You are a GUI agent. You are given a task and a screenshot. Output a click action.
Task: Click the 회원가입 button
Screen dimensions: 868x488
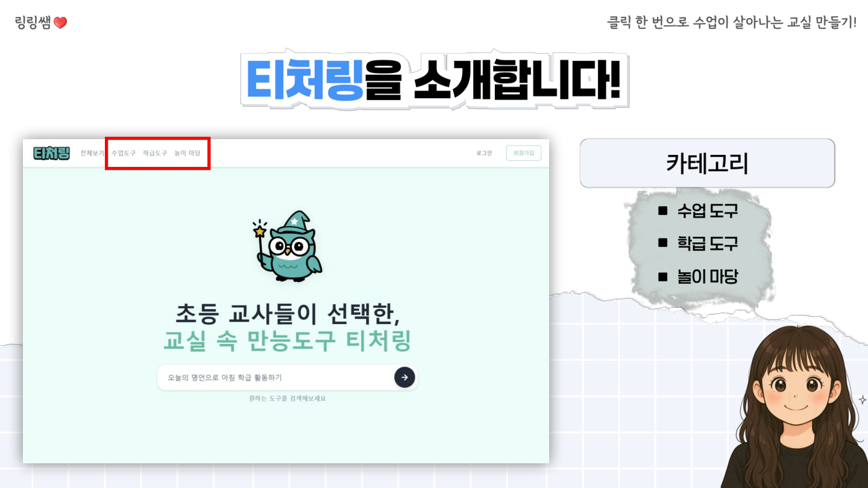[x=524, y=153]
